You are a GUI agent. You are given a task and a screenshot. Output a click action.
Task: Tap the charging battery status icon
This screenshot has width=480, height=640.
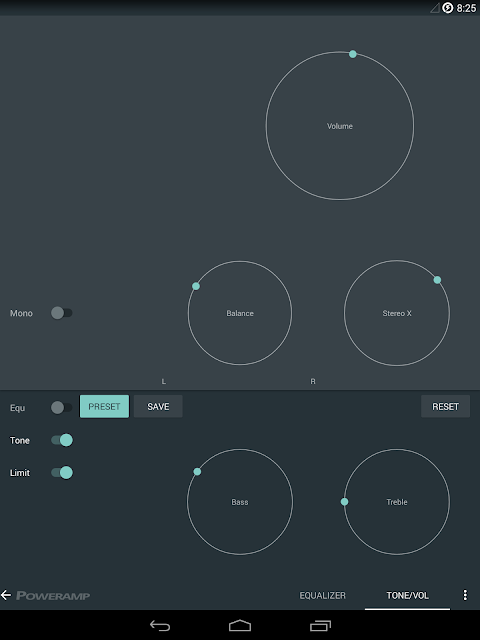pos(448,8)
